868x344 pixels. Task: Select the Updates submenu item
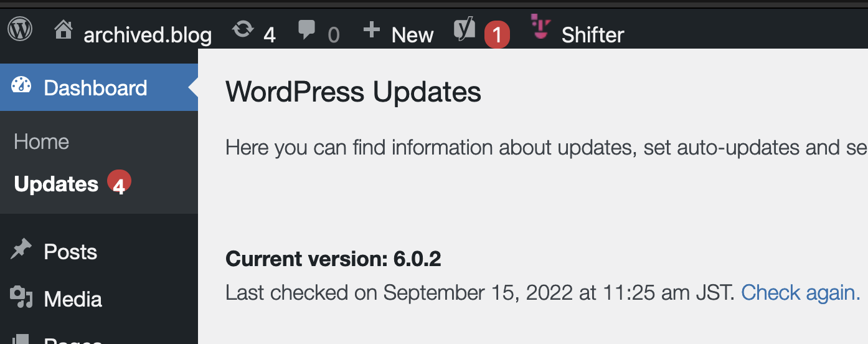[x=56, y=184]
